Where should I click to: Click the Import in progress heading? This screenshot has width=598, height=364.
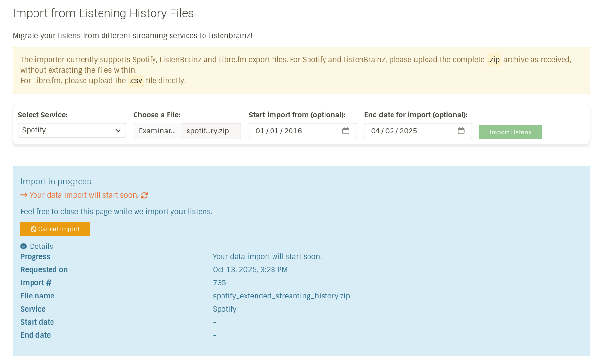56,182
